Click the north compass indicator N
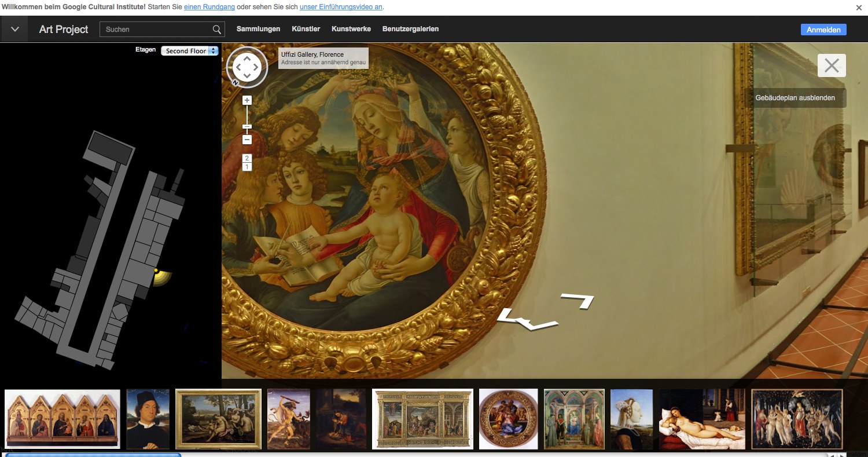 [x=236, y=83]
